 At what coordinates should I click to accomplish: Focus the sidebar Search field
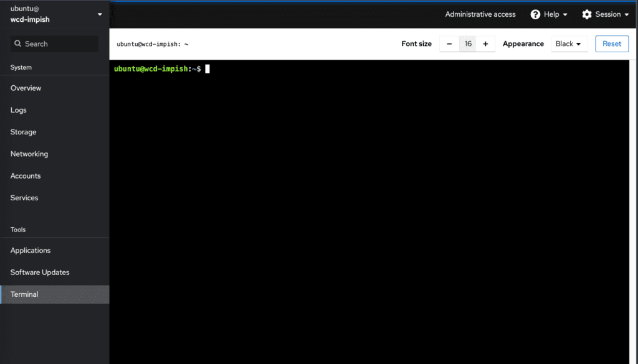click(x=55, y=44)
